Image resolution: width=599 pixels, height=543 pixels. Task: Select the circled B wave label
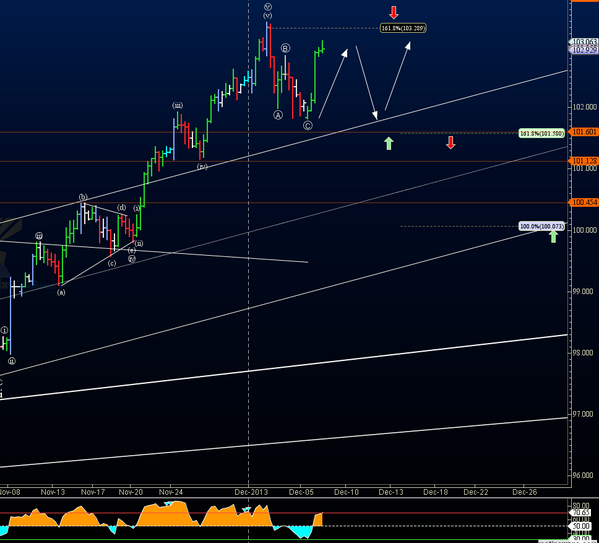coord(285,48)
